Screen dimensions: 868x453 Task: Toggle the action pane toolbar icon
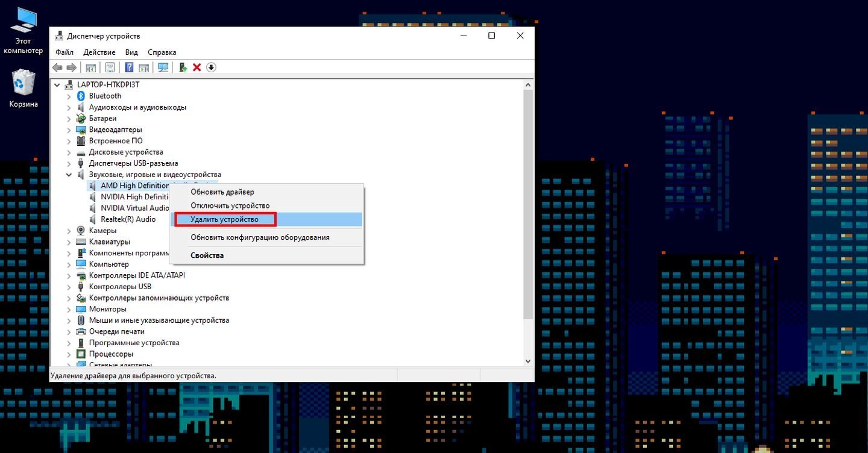point(143,67)
